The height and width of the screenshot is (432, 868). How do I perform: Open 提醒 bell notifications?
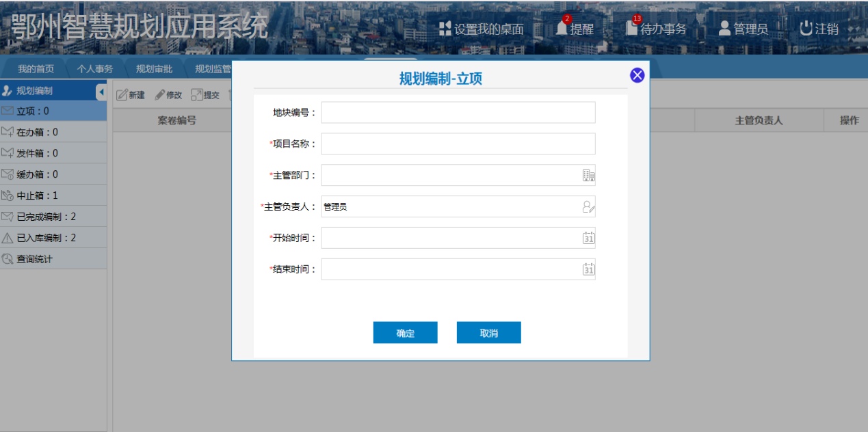point(574,29)
